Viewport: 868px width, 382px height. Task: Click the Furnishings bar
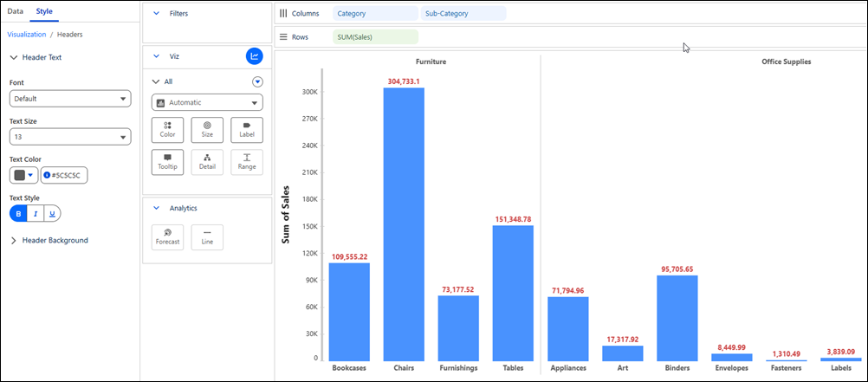(x=458, y=328)
